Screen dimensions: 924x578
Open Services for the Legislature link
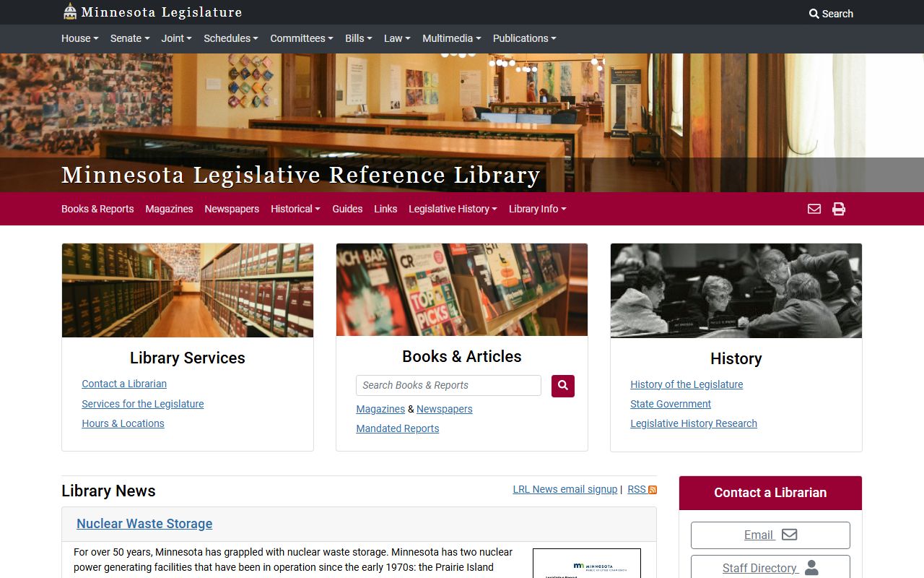pos(143,404)
